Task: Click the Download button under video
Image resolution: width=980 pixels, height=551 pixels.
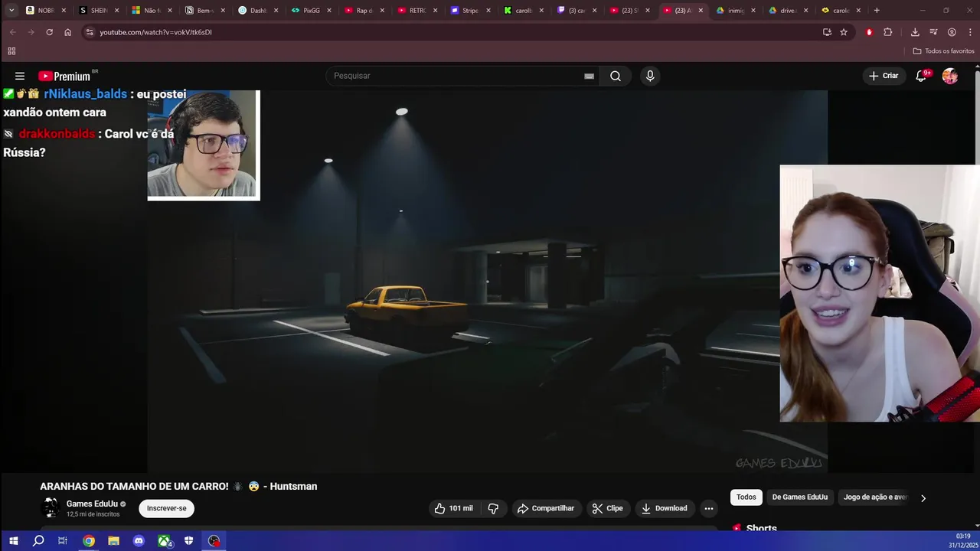Action: [664, 508]
